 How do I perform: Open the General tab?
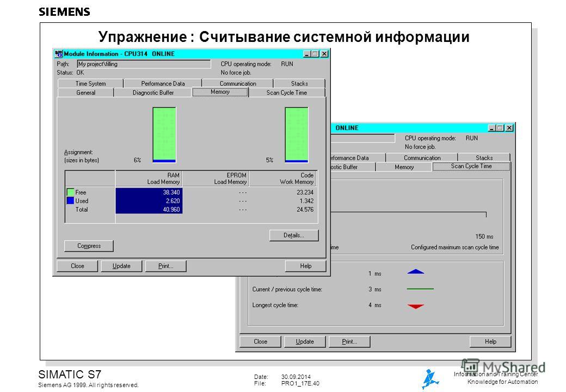coord(86,93)
